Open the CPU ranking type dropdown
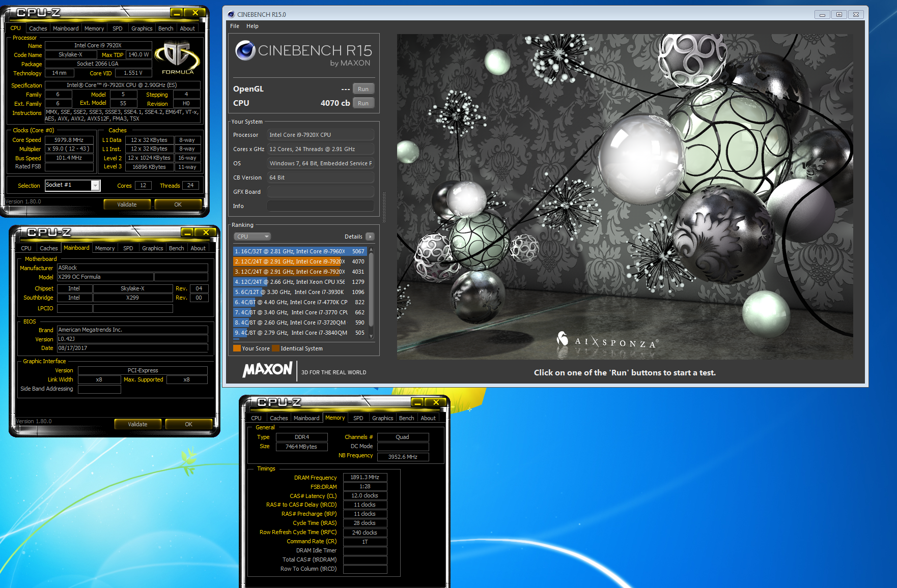This screenshot has width=897, height=588. click(253, 237)
